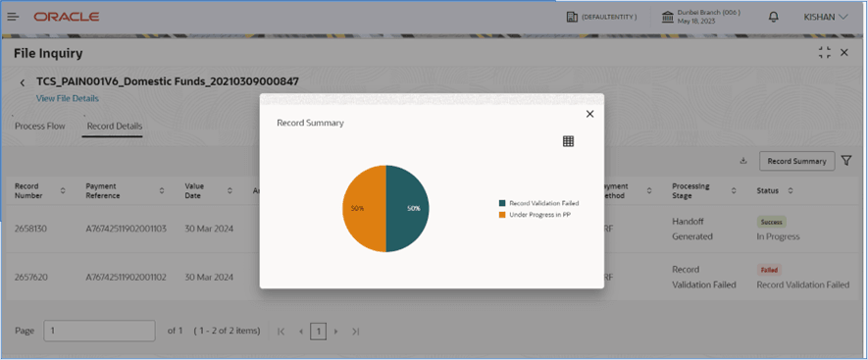Sort by the Payment Method column
The image size is (868, 360).
click(x=649, y=190)
